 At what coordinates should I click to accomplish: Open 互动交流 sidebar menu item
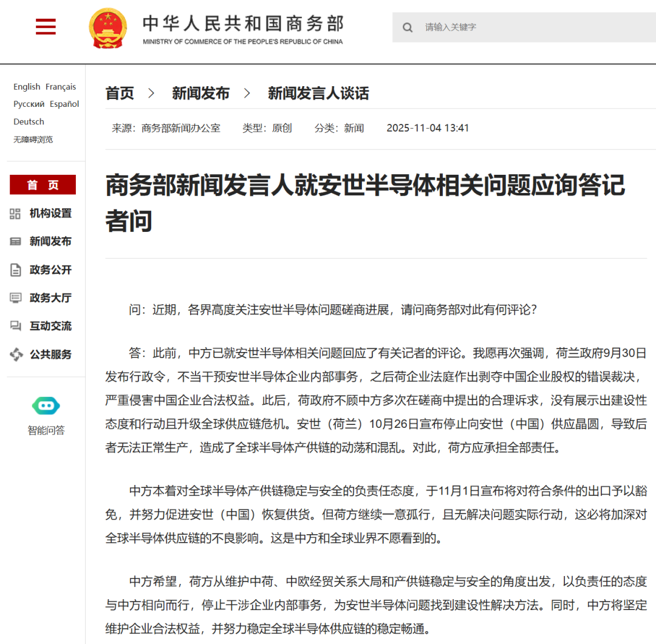(50, 326)
